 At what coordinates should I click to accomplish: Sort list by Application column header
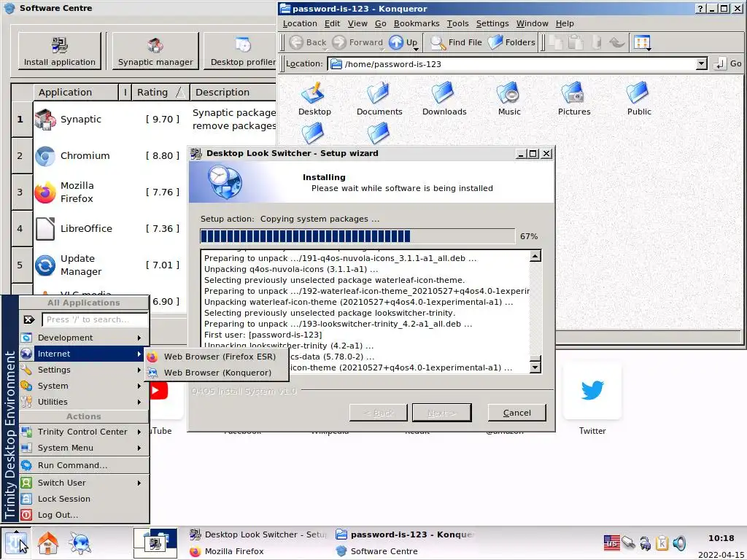tap(75, 93)
